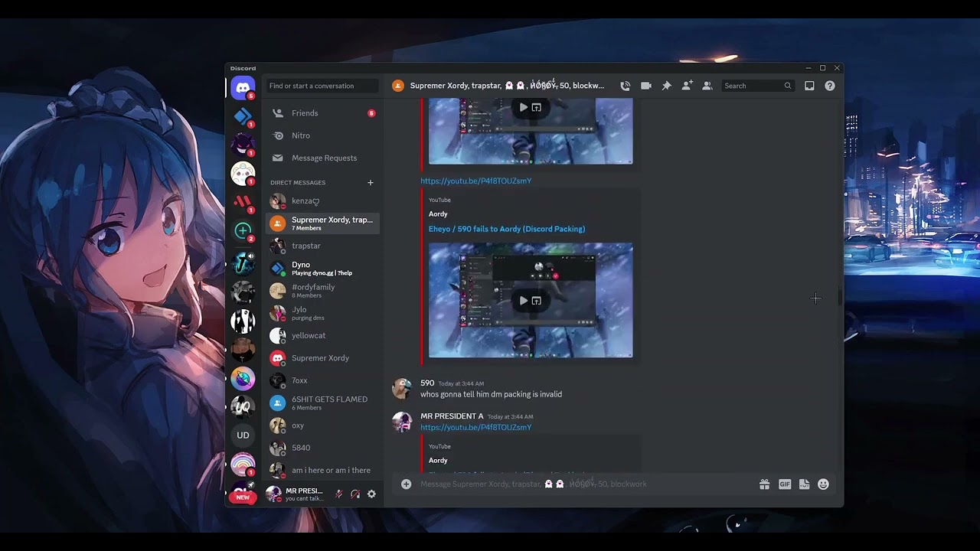980x551 pixels.
Task: Open User Settings gear
Action: coord(371,494)
